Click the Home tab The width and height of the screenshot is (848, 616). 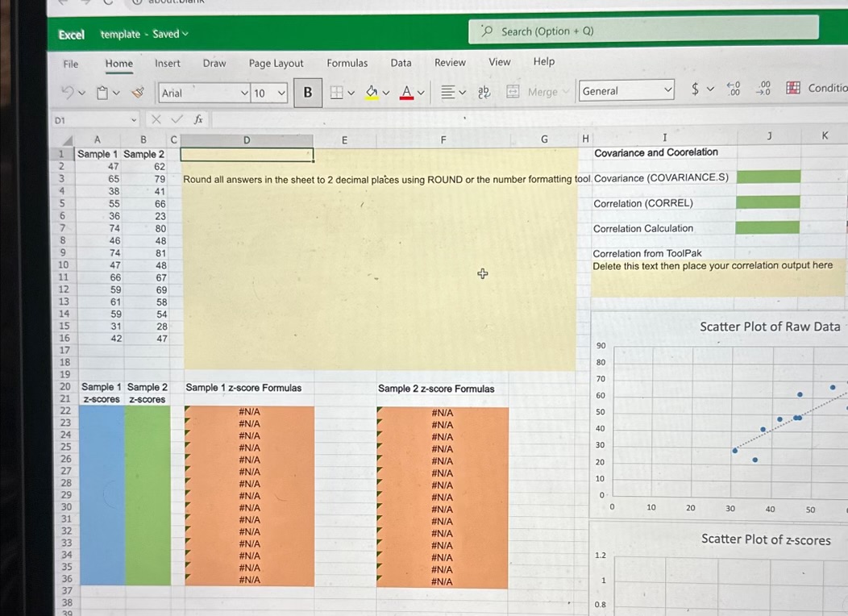119,63
